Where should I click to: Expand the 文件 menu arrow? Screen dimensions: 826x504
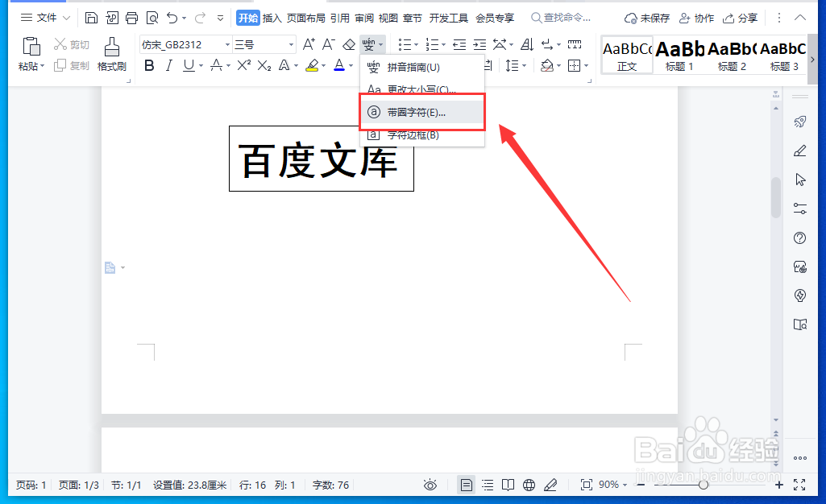(66, 19)
